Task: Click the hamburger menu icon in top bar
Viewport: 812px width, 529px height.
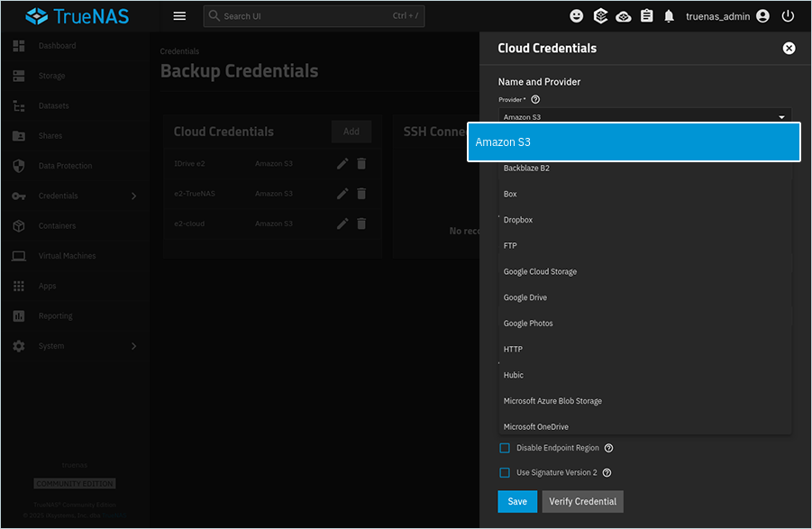Action: tap(179, 16)
